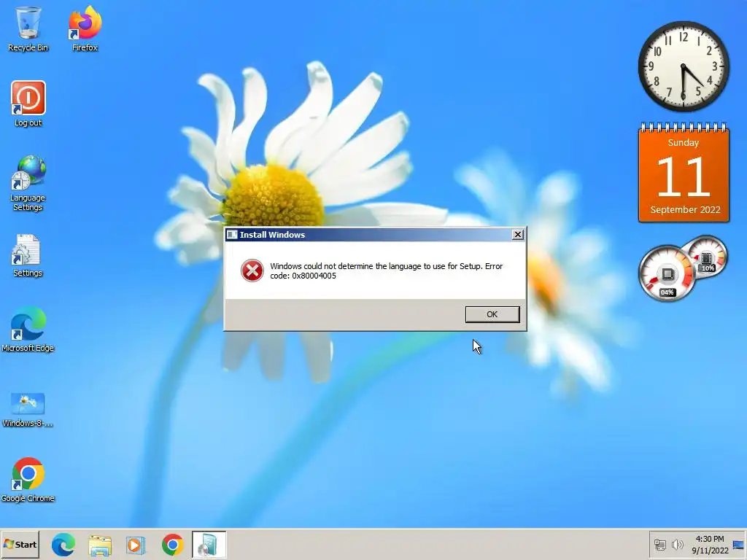Click OK in the Install Windows dialog
The width and height of the screenshot is (747, 560).
pos(492,314)
